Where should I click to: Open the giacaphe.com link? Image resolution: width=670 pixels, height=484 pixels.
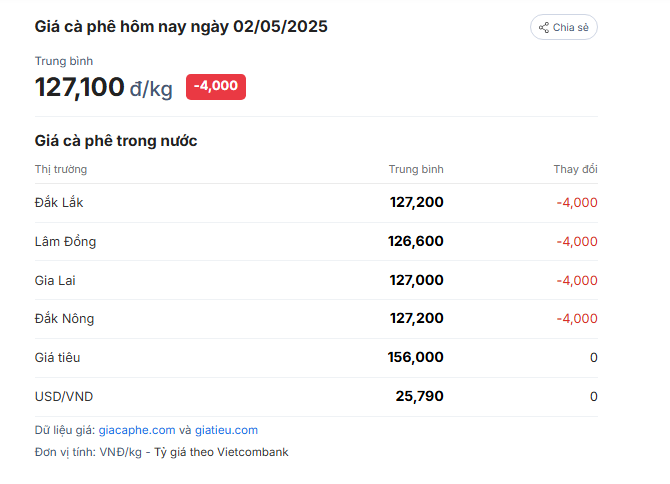(137, 430)
